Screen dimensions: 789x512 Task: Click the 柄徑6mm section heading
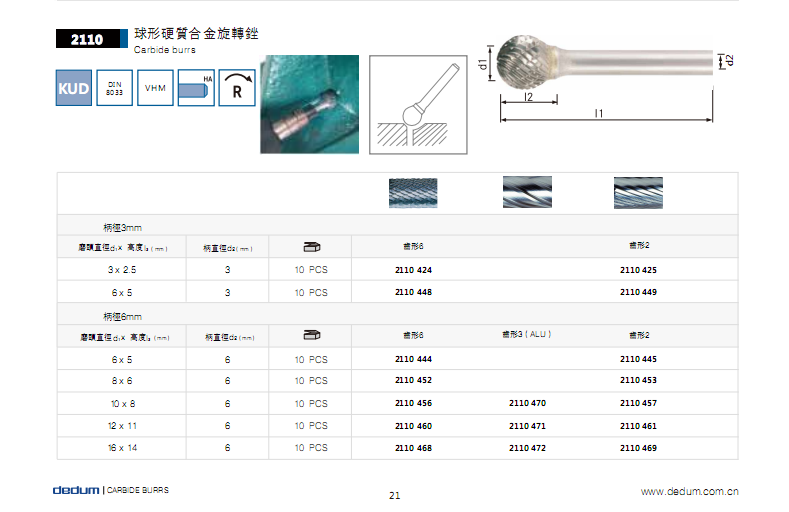tap(122, 316)
